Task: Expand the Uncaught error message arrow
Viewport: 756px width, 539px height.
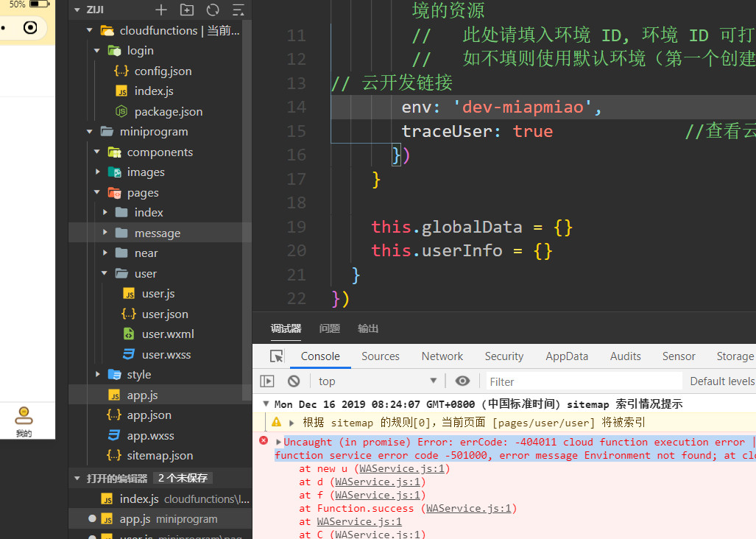Action: [x=278, y=442]
